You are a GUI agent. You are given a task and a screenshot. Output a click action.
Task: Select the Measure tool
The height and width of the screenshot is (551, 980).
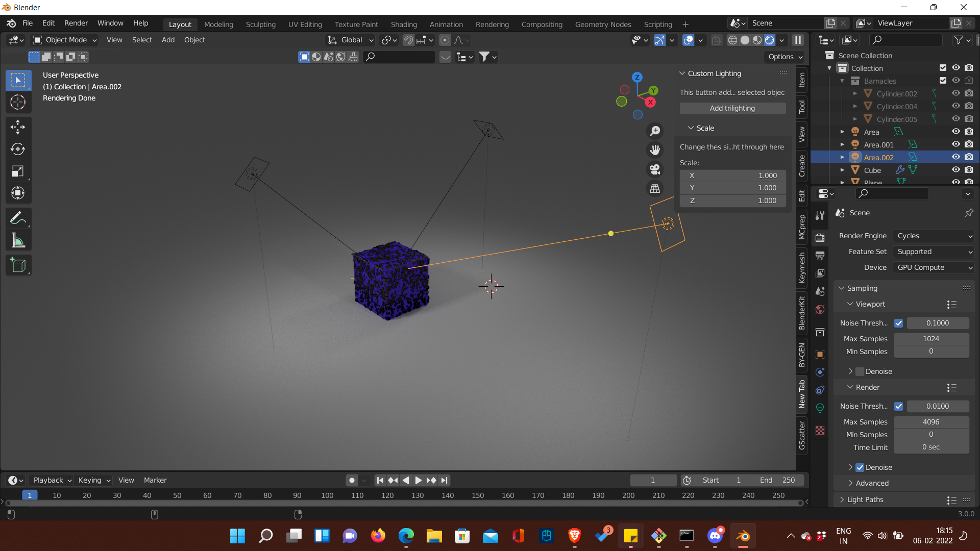pyautogui.click(x=18, y=240)
